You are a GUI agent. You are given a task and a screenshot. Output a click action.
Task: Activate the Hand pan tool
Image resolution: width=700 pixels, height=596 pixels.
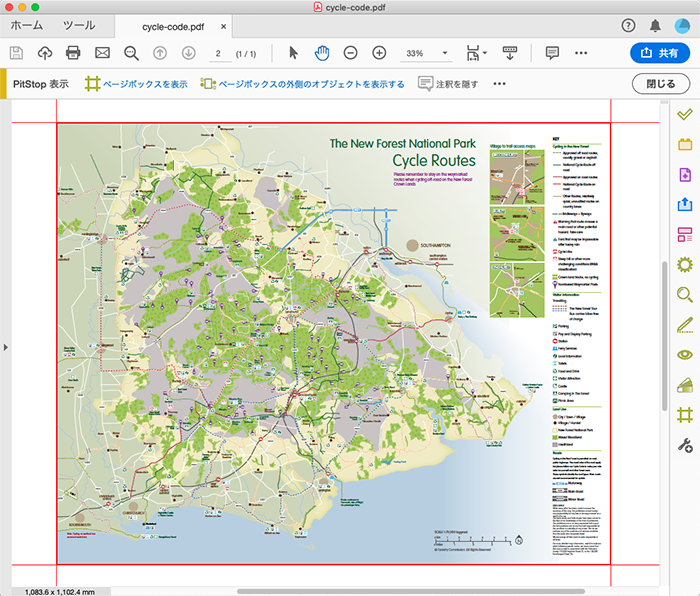(x=322, y=53)
